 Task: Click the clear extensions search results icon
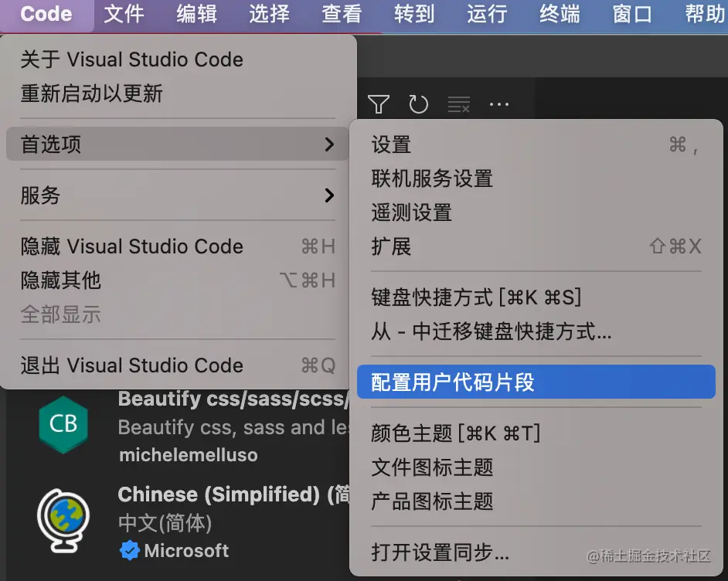click(459, 104)
